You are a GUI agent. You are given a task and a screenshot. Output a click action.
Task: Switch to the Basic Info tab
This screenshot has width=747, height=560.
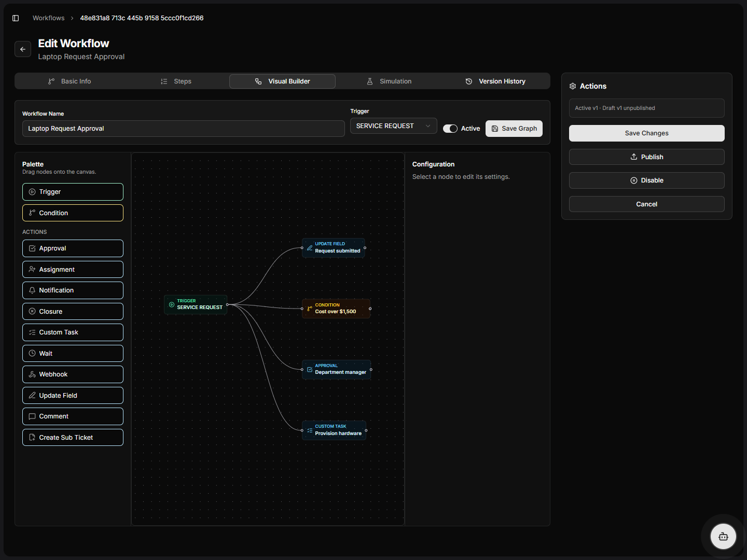pyautogui.click(x=70, y=81)
